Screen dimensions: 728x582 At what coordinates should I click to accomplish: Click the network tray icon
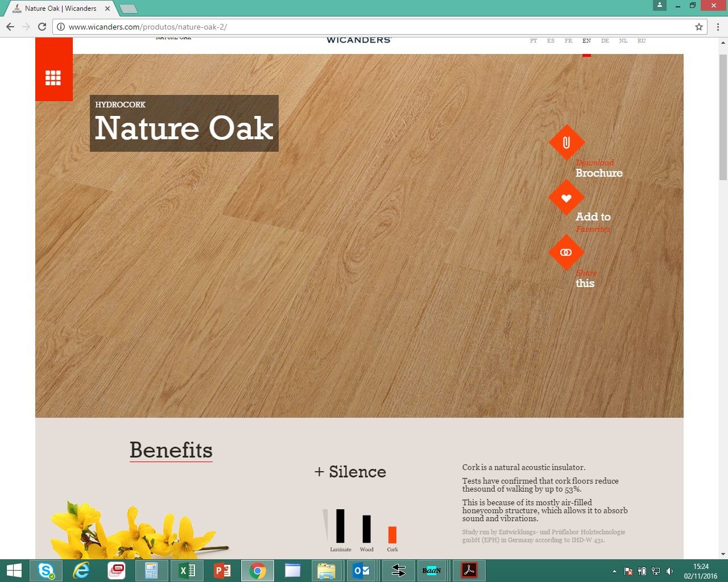point(656,571)
